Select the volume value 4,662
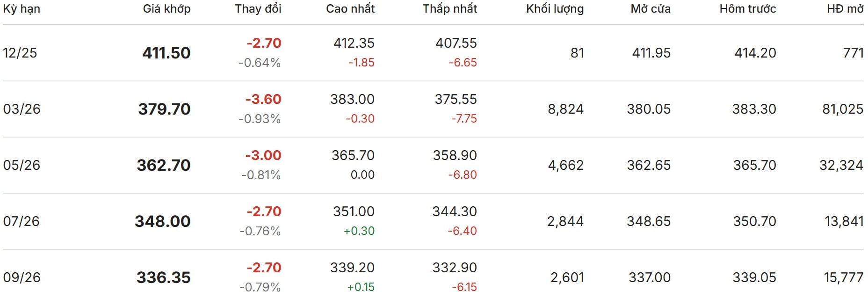The image size is (868, 298). tap(565, 165)
